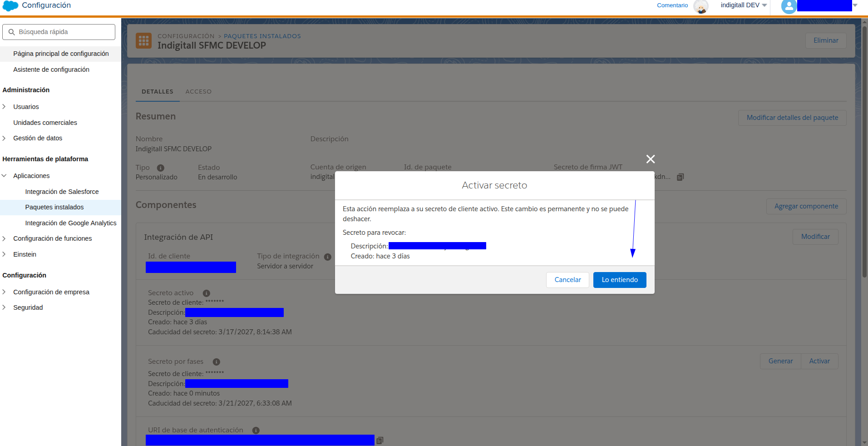Select Paquetes instalados in sidebar
868x446 pixels.
click(54, 207)
